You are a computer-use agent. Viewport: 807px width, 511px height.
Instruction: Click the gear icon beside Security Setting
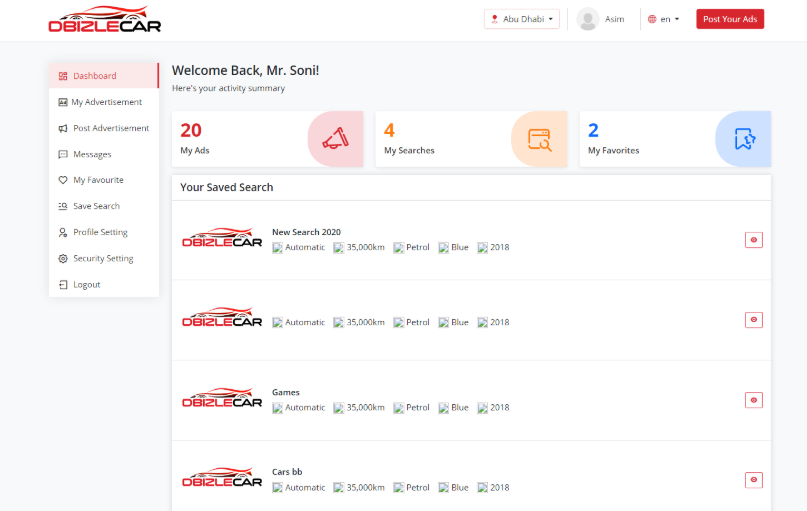point(63,258)
